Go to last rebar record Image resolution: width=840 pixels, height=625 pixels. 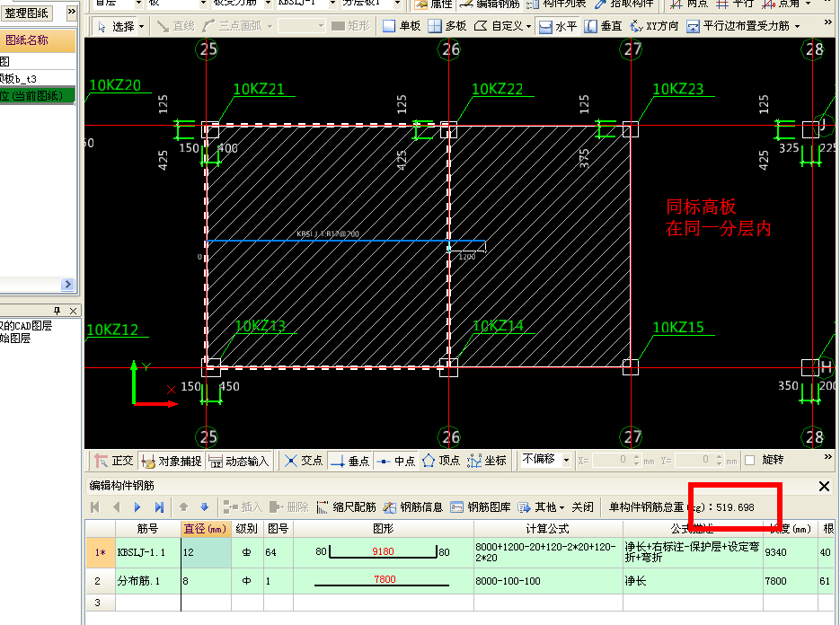pyautogui.click(x=159, y=506)
